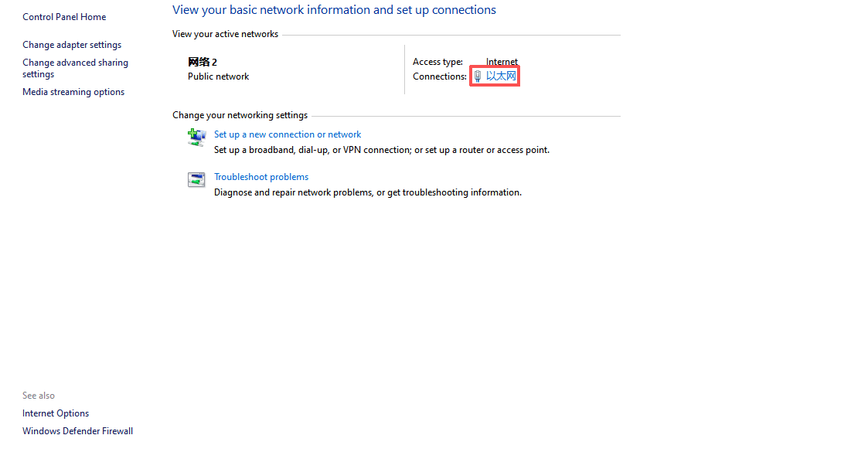
Task: Open Change adapter settings
Action: tap(72, 45)
